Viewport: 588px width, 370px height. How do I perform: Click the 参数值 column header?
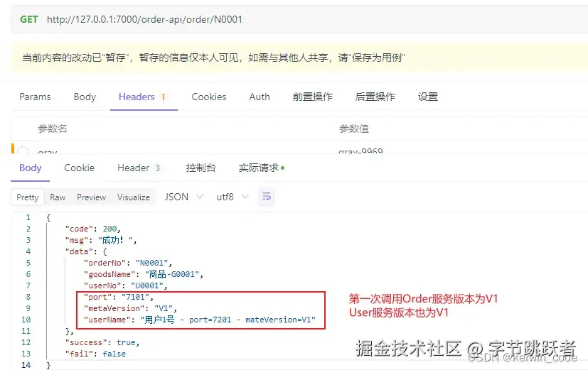[354, 129]
